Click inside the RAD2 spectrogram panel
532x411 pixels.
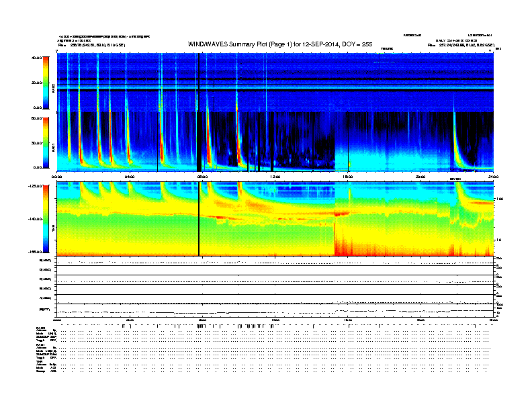click(x=275, y=83)
